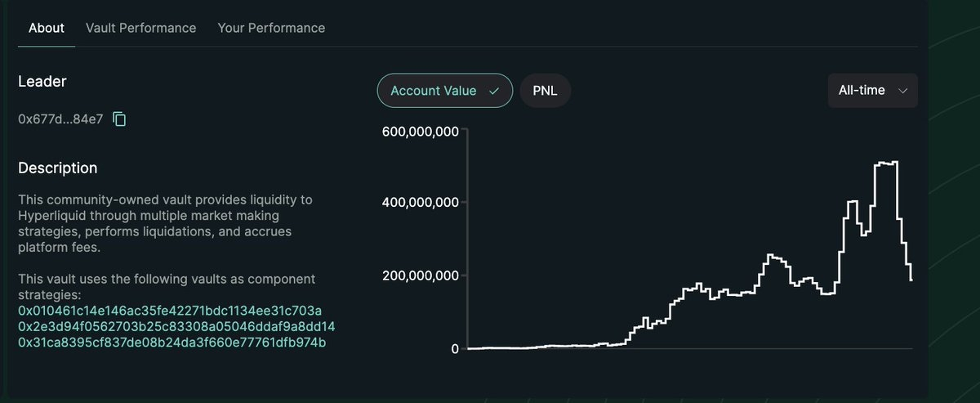Switch chart to PNL view
The height and width of the screenshot is (403, 980).
546,91
